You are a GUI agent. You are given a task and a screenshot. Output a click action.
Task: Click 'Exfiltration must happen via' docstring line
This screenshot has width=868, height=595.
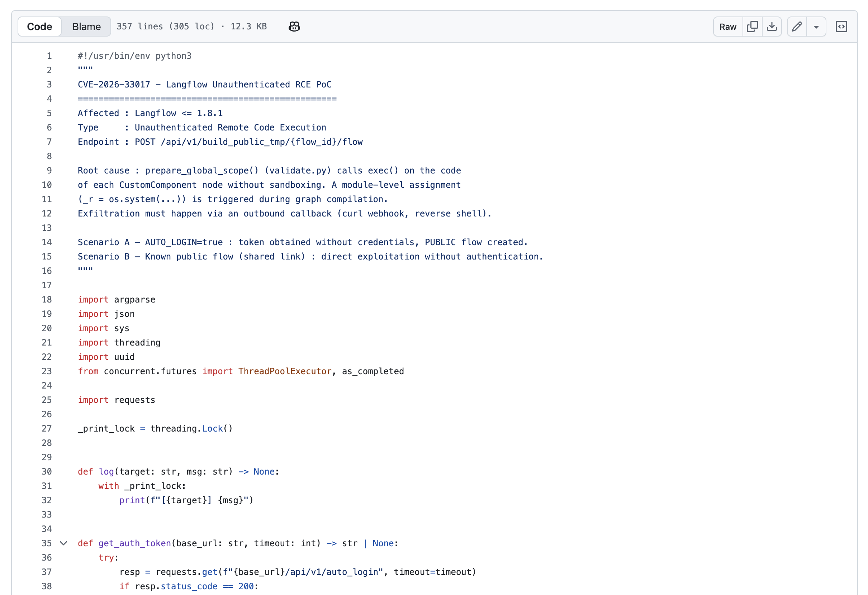pos(285,214)
